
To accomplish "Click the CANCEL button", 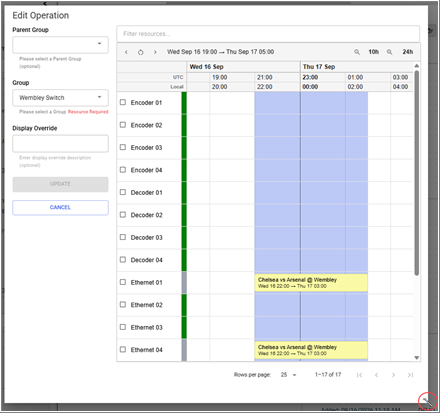I will tap(60, 207).
